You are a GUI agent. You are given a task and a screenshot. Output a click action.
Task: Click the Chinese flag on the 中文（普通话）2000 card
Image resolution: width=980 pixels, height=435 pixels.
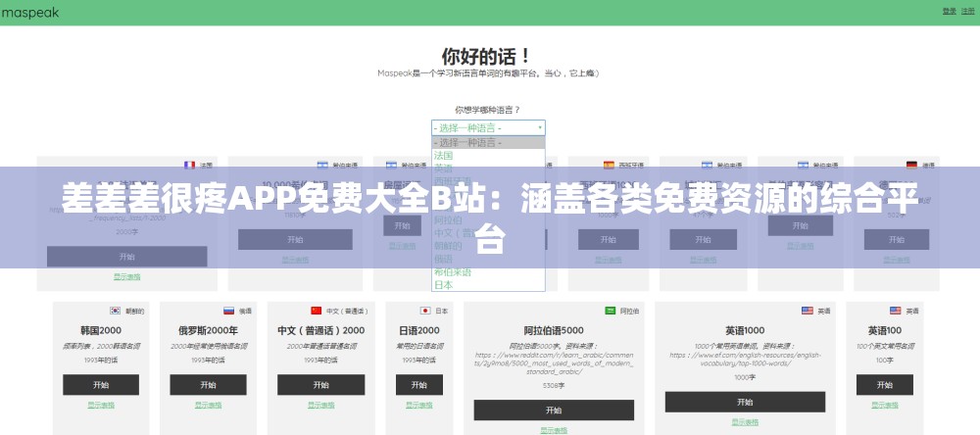[317, 311]
